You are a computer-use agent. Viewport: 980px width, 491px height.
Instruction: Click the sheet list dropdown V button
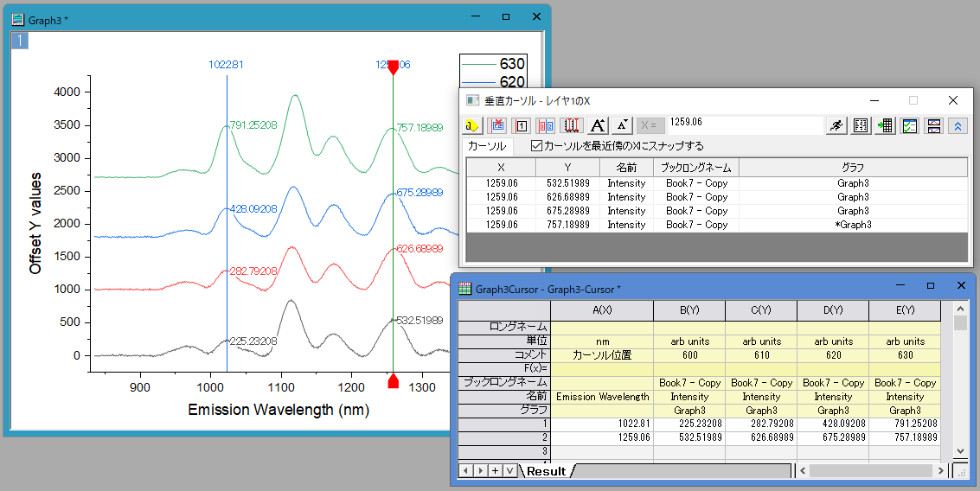[x=509, y=471]
